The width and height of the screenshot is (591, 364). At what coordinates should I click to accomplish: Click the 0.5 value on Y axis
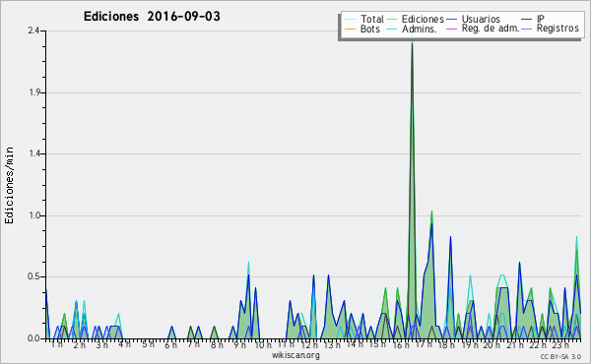coord(33,276)
